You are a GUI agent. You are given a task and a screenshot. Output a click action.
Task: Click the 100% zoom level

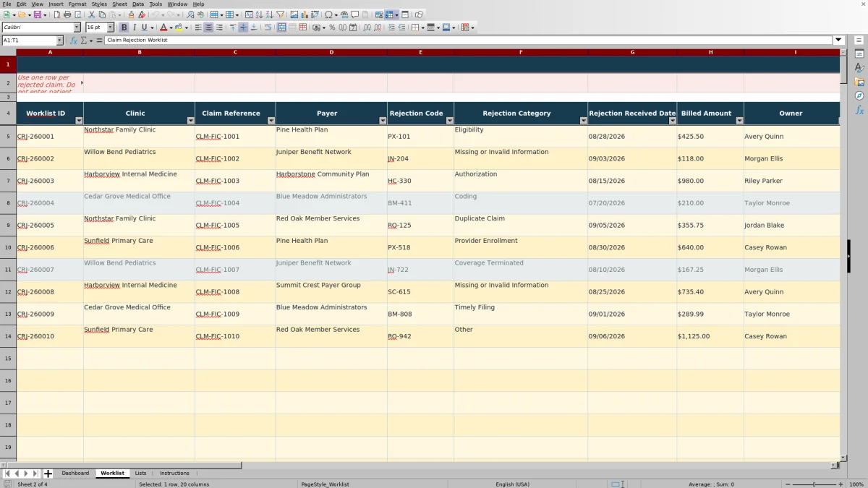pyautogui.click(x=856, y=484)
